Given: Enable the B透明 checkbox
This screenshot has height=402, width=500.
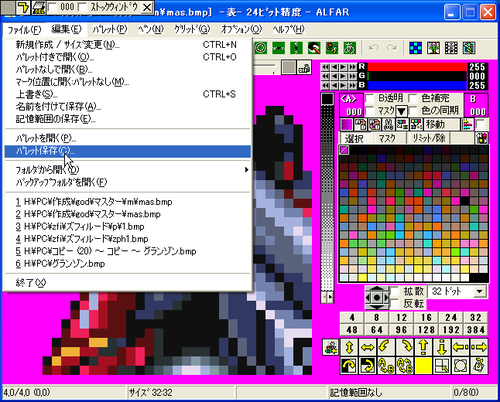Looking at the screenshot, I should 370,99.
